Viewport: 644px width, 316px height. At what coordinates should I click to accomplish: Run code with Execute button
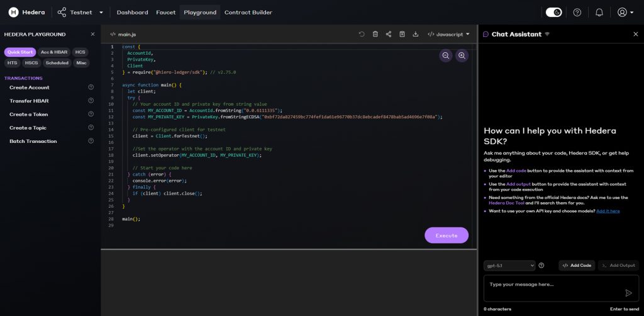(x=447, y=235)
